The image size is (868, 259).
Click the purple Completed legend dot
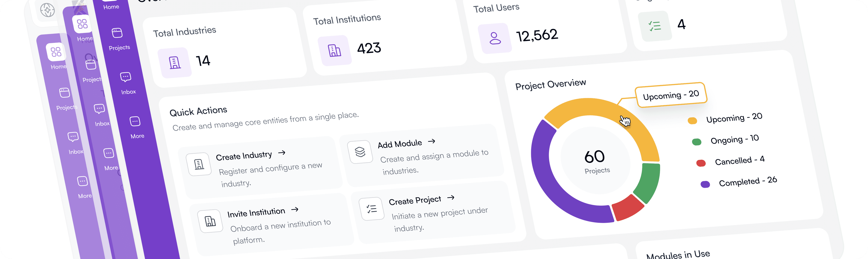(705, 184)
